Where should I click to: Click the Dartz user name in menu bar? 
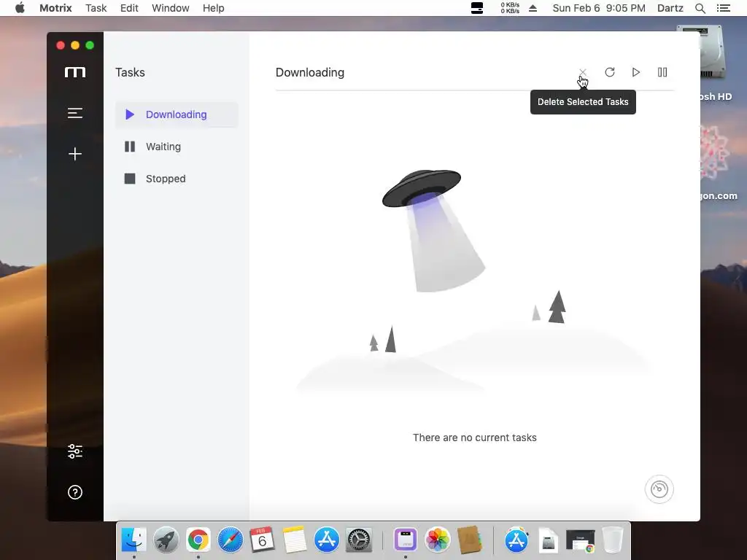pos(670,8)
